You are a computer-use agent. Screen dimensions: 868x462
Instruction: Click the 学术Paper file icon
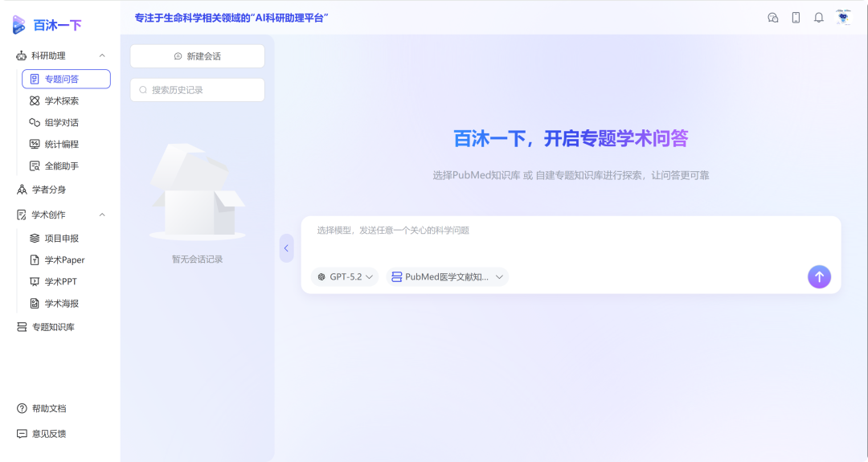[x=35, y=260]
